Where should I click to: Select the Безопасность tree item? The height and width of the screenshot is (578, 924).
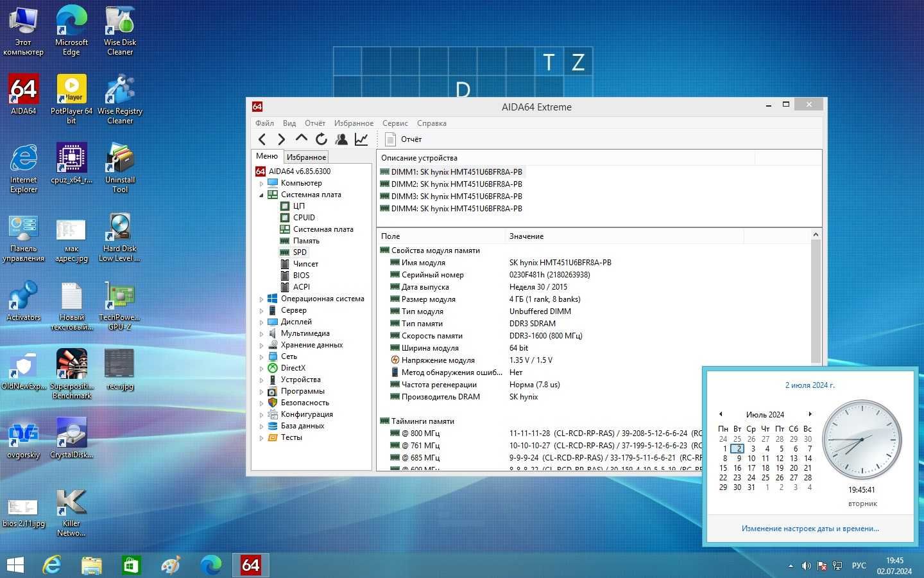305,403
